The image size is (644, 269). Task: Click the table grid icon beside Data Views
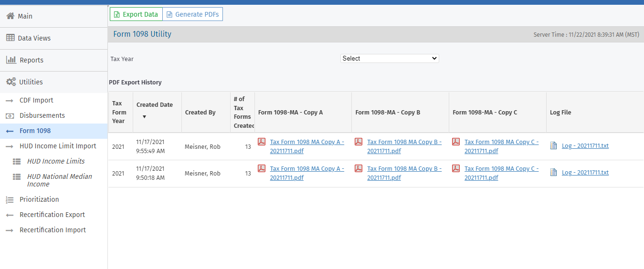(x=10, y=38)
